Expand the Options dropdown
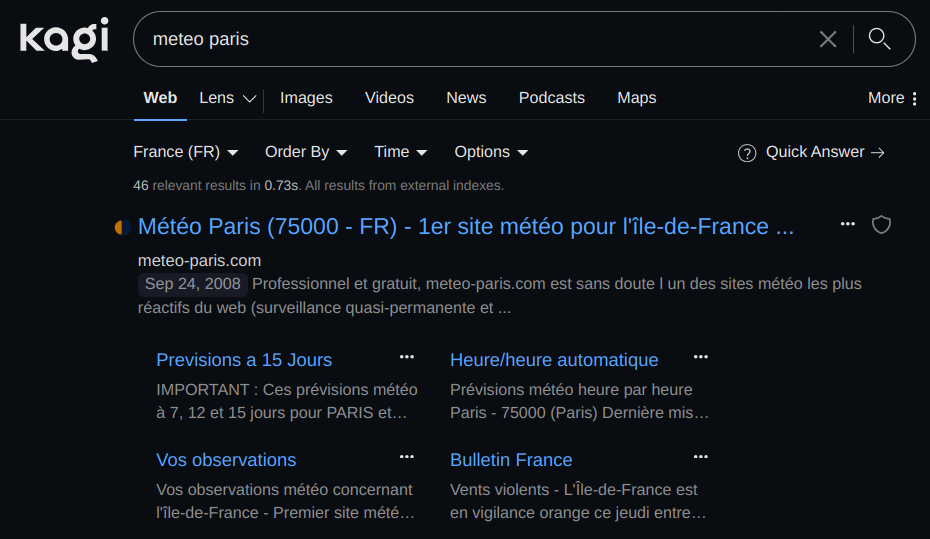Image resolution: width=930 pixels, height=539 pixels. (490, 152)
